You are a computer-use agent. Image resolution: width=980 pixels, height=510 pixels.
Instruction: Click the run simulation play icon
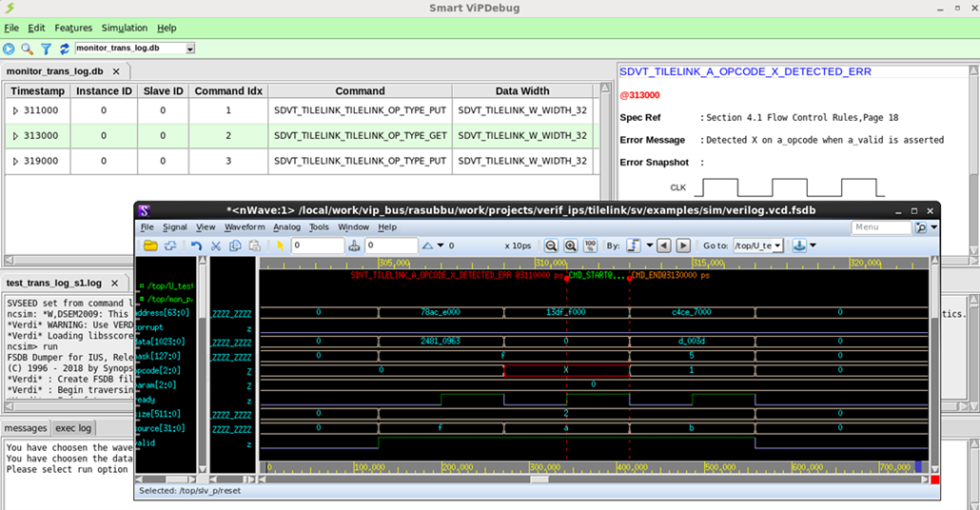pos(10,49)
